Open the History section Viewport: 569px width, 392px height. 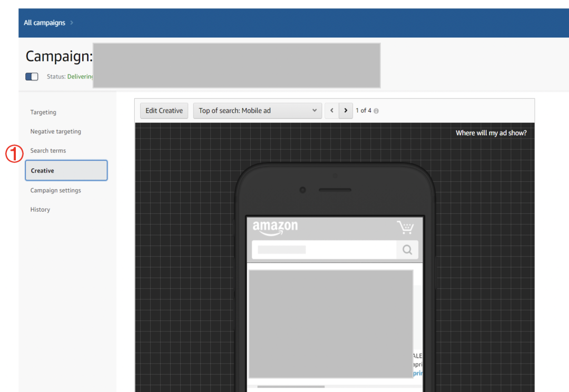40,209
